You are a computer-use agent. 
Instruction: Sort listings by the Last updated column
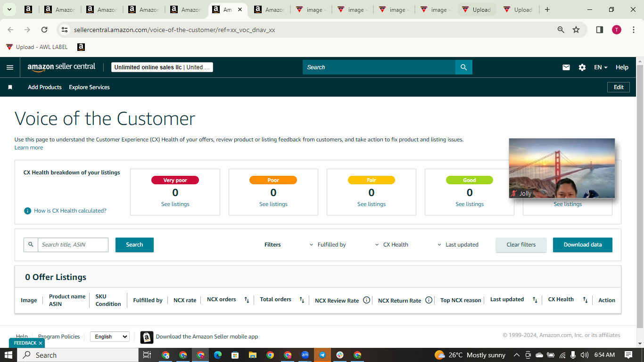535,300
